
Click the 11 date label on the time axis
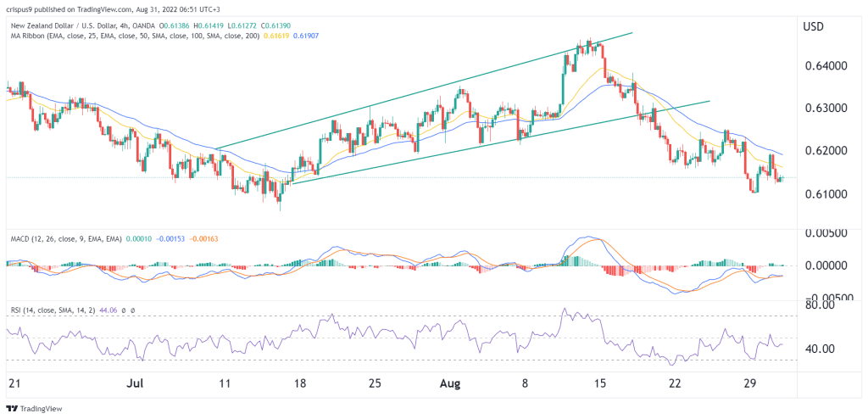(x=223, y=384)
